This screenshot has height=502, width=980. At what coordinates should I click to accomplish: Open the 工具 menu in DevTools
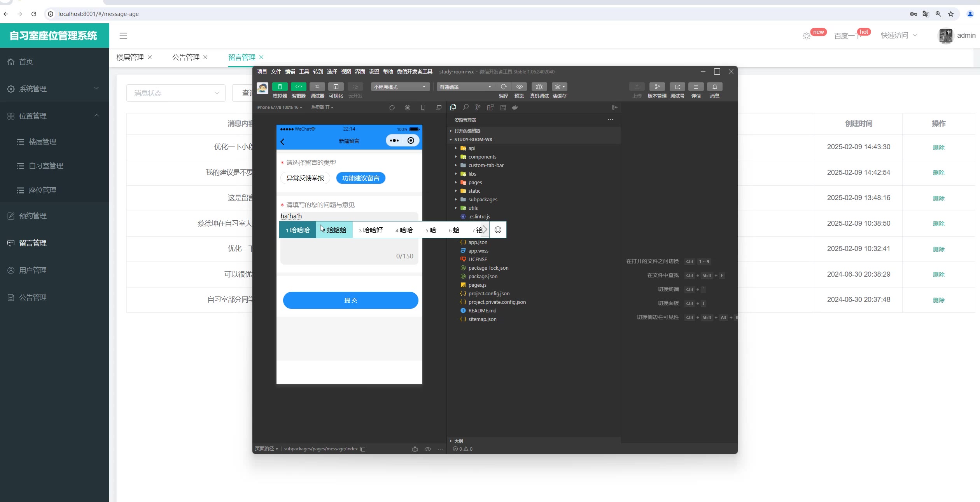(x=304, y=71)
